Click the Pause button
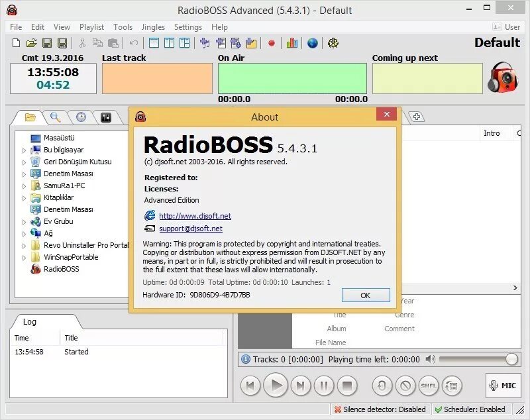Screen dimensions: 530x420 324,385
